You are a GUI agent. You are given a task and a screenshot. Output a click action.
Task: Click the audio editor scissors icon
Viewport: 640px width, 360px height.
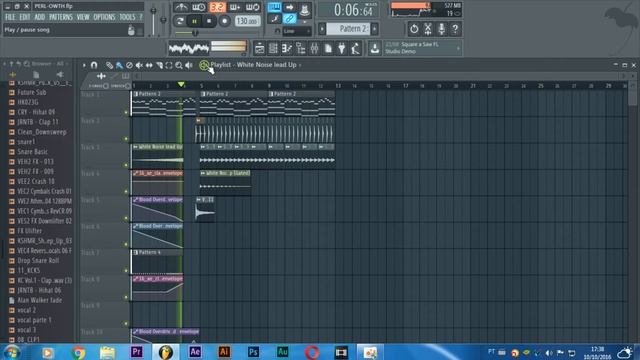pos(428,29)
